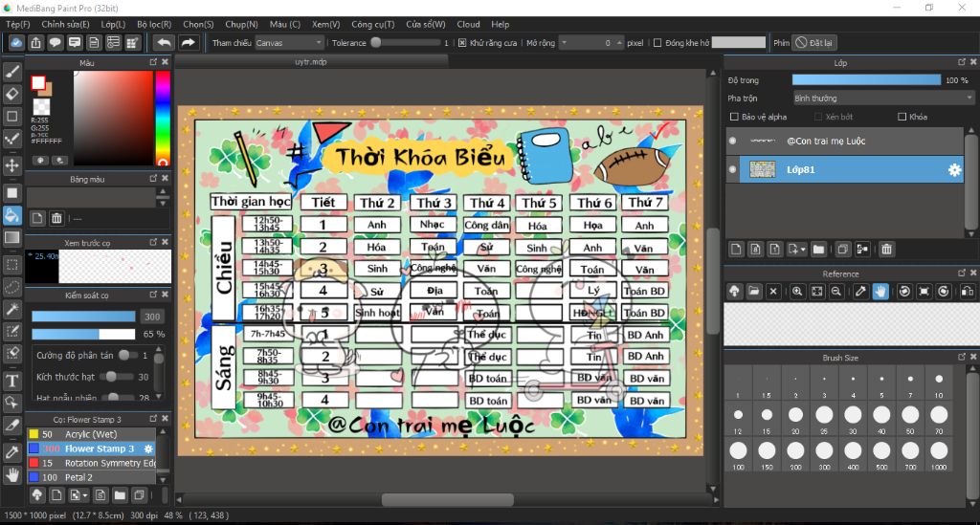Open the Bộ lọc(R) menu
Image resolution: width=980 pixels, height=525 pixels.
tap(154, 24)
